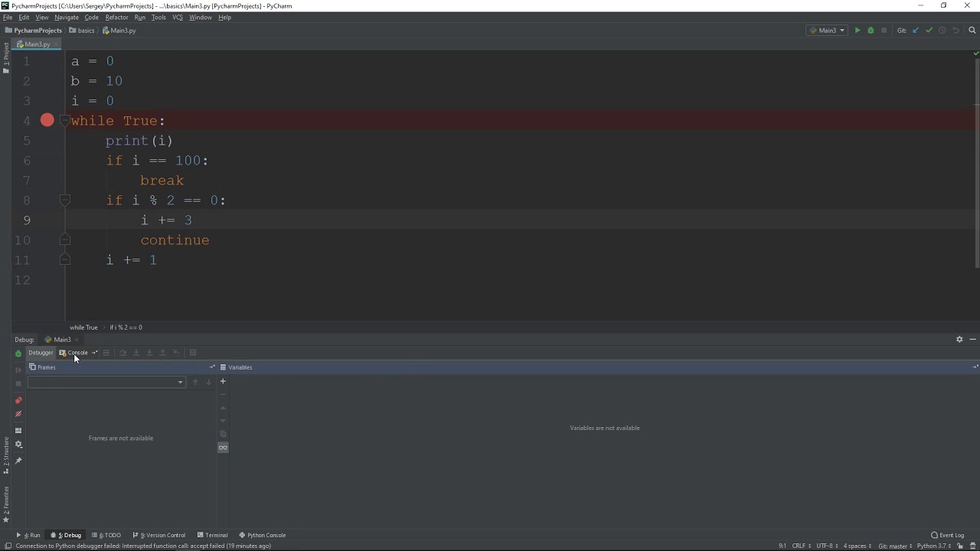Click the PycharmProjects breadcrumb
980x551 pixels.
point(33,31)
